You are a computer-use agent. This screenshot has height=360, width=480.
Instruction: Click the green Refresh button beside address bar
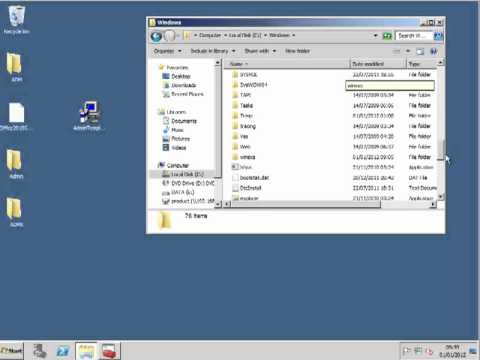tap(387, 35)
